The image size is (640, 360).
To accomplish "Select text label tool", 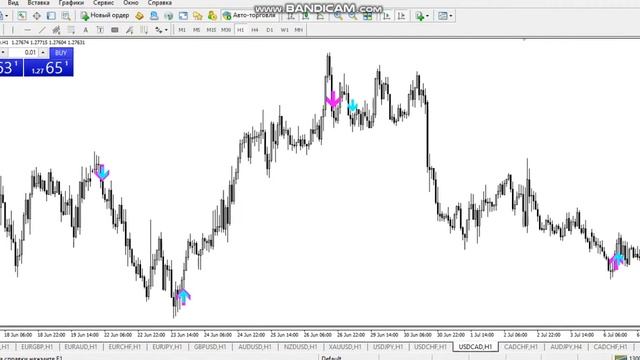I will (100, 30).
